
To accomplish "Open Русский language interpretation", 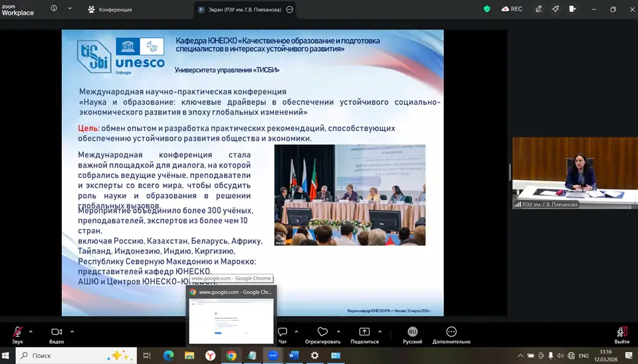I will point(412,333).
